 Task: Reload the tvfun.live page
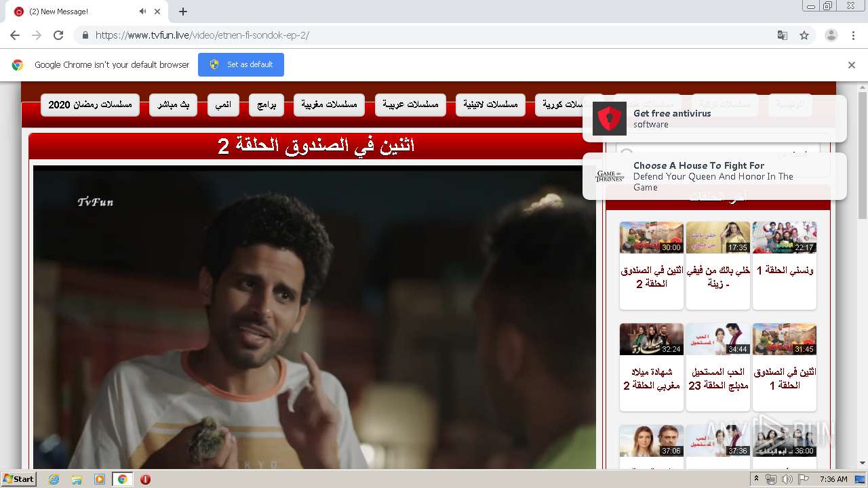click(x=58, y=35)
